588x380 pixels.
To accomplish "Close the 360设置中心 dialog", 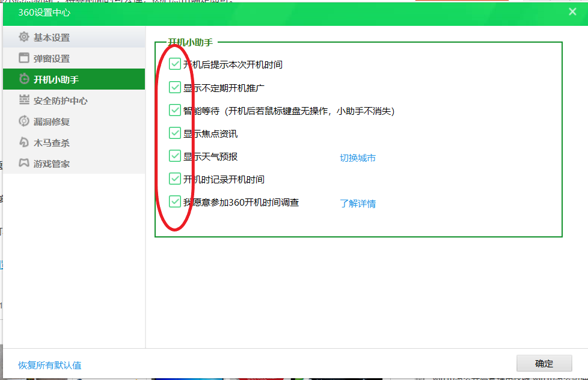I will (x=572, y=12).
